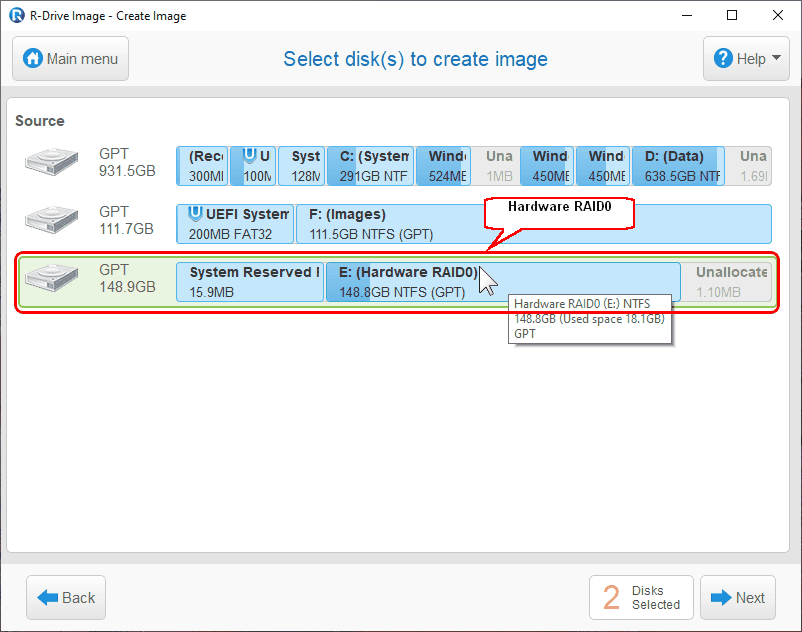
Task: Click the 931.5GB disk size label
Action: (127, 171)
